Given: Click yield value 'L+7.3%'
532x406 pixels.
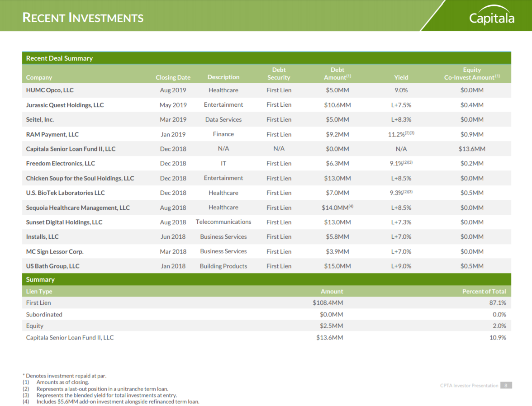Looking at the screenshot, I should [401, 222].
